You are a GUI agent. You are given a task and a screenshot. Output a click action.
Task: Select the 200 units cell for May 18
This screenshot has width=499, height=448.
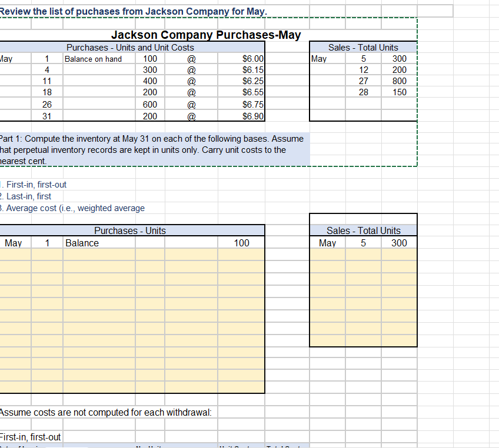click(150, 92)
